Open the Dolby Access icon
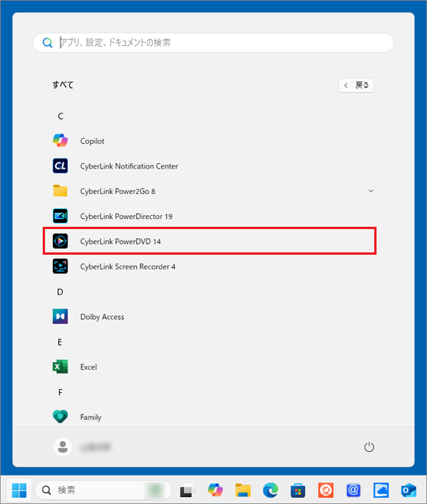Screen dimensions: 427x504 tap(60, 317)
